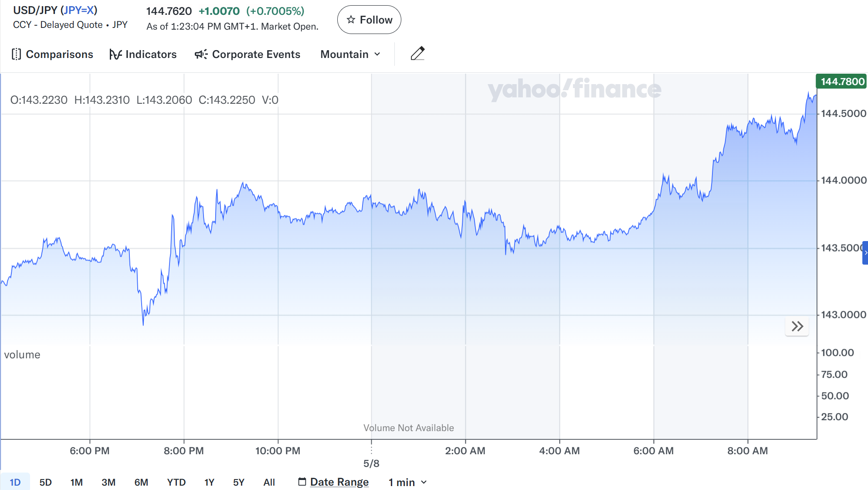
Task: Click the 100.00 volume axis label
Action: coord(837,352)
